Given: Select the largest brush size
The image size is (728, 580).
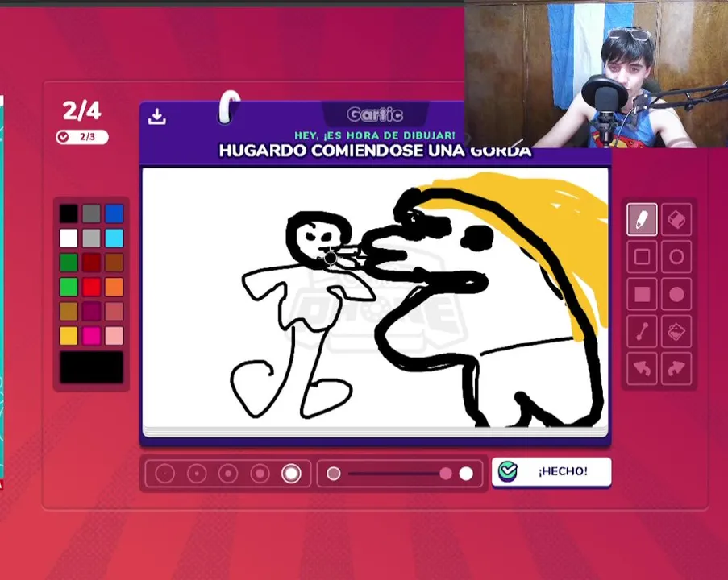Looking at the screenshot, I should tap(291, 474).
